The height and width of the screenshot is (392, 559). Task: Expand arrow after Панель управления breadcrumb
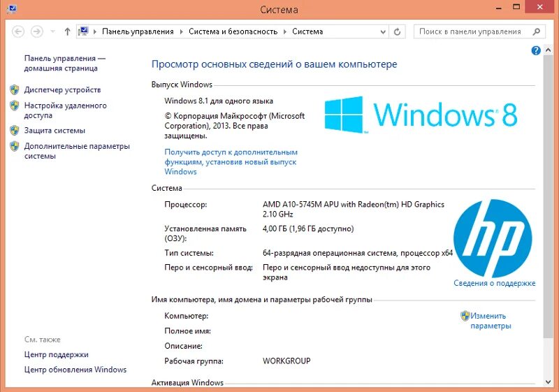click(x=181, y=31)
